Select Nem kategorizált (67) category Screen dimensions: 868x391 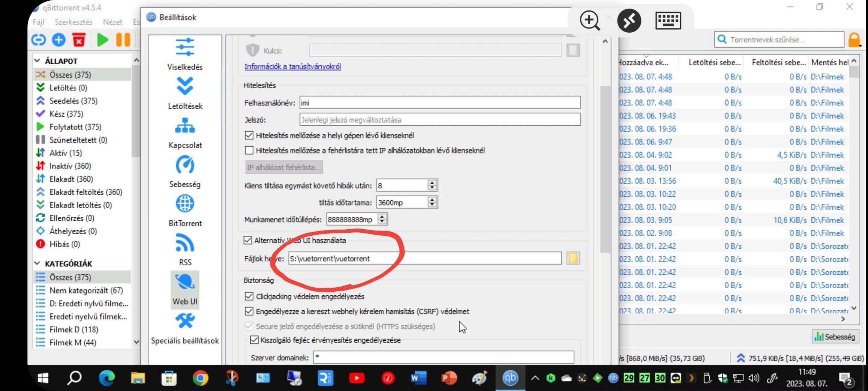point(86,290)
